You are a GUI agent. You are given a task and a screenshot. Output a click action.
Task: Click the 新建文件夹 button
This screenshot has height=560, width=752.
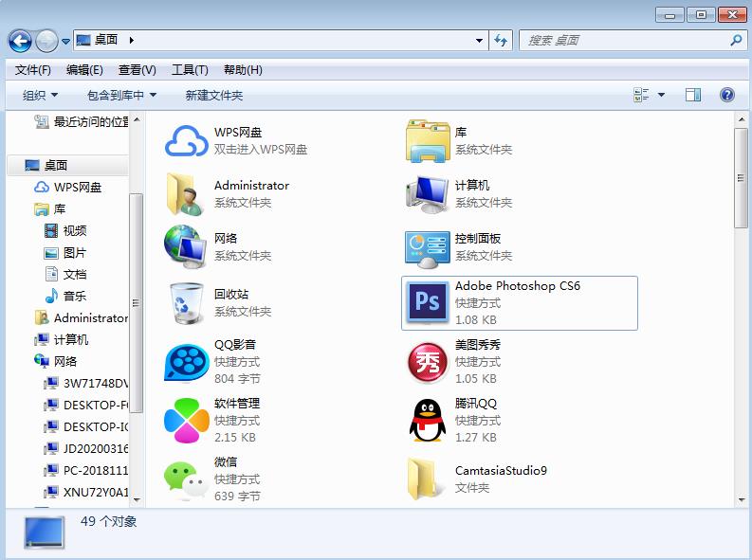[214, 96]
